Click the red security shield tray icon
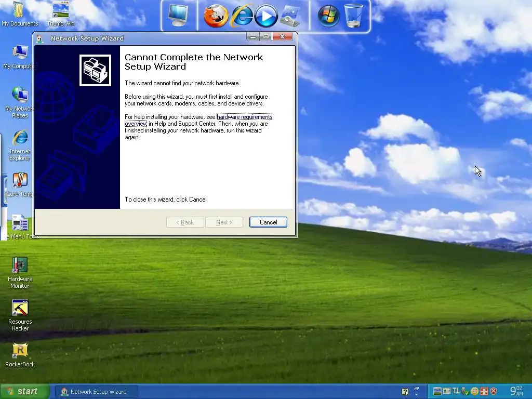This screenshot has height=399, width=532. [494, 391]
